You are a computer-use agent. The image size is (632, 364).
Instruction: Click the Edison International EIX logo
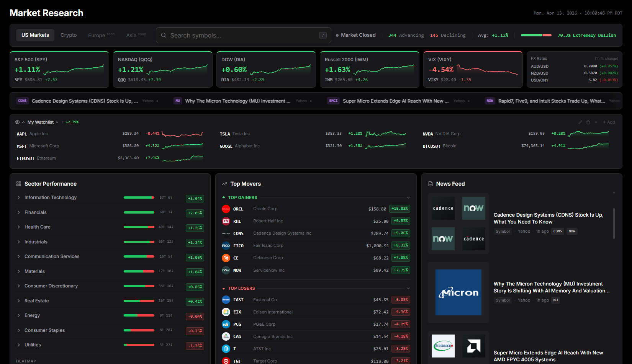[x=226, y=312]
